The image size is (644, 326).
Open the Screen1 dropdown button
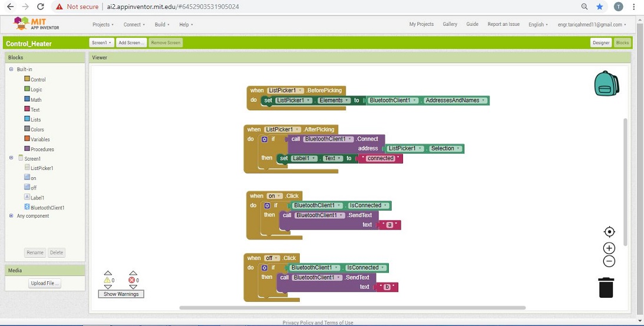(x=101, y=42)
